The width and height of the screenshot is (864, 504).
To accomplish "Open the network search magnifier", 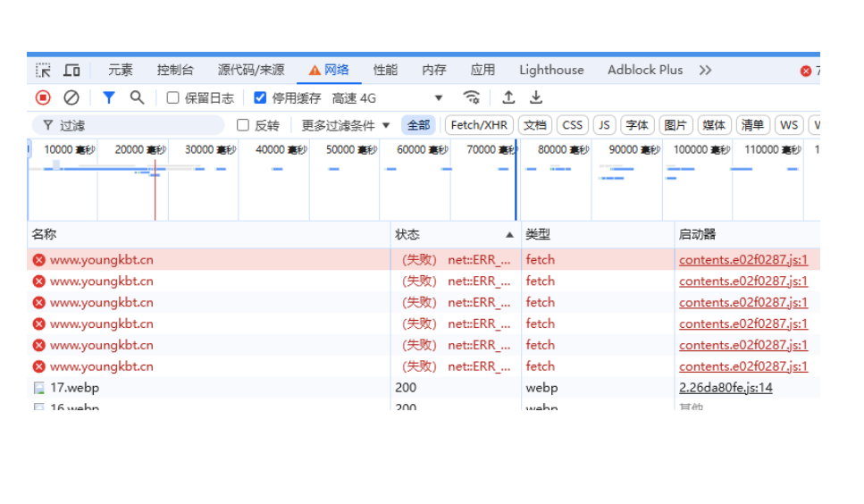I will (138, 98).
